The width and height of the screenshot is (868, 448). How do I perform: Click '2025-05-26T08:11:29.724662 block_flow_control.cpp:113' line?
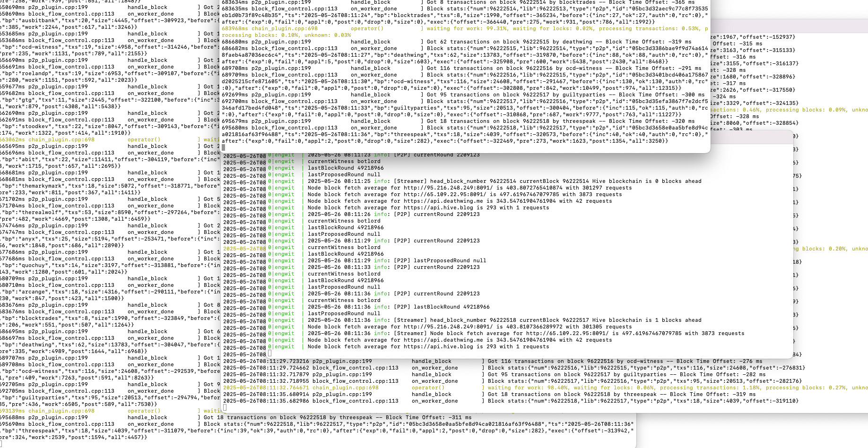311,368
